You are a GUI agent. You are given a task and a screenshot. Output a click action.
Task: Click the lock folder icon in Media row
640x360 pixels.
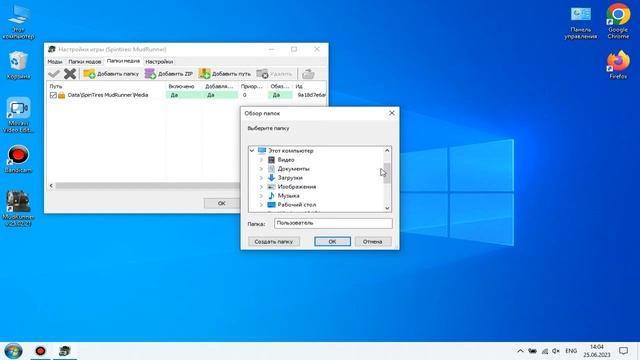coord(62,95)
